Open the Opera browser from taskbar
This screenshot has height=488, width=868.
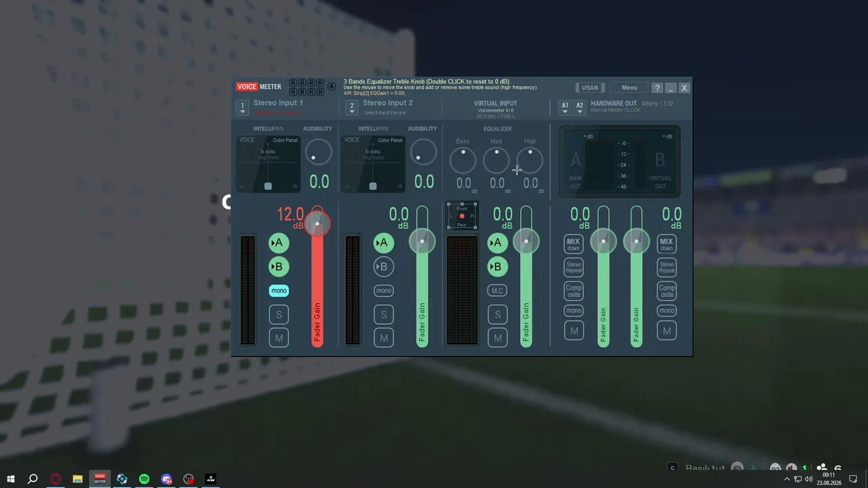(x=56, y=479)
